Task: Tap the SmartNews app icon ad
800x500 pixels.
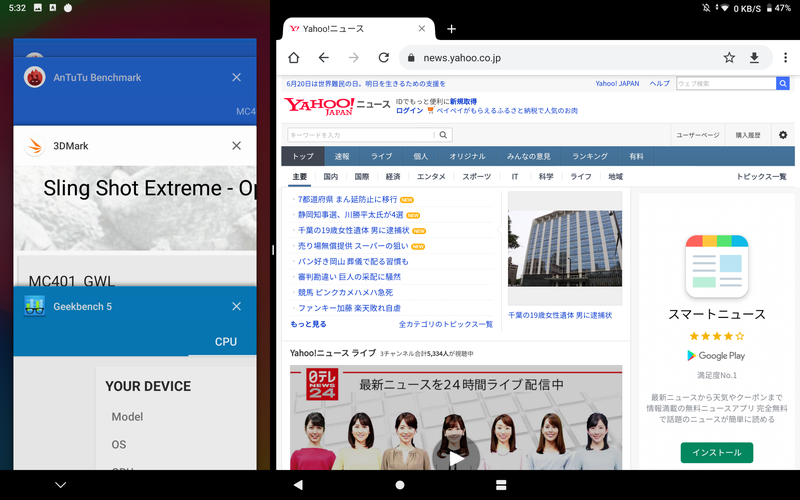Action: tap(717, 266)
